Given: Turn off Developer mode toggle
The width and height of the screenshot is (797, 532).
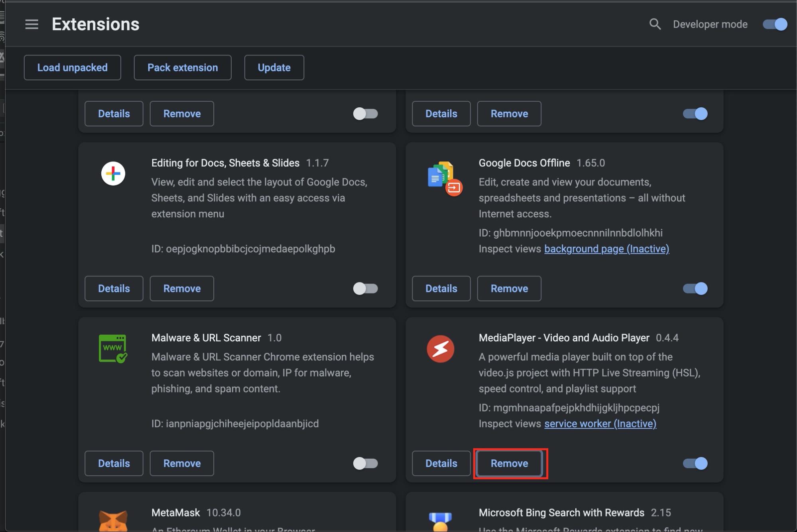Looking at the screenshot, I should point(775,24).
